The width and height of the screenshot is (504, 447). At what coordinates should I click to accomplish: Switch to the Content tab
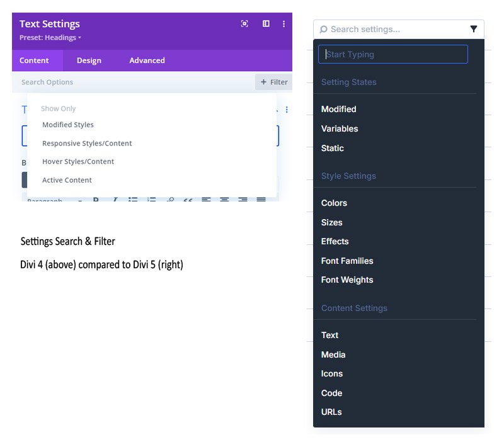37,60
